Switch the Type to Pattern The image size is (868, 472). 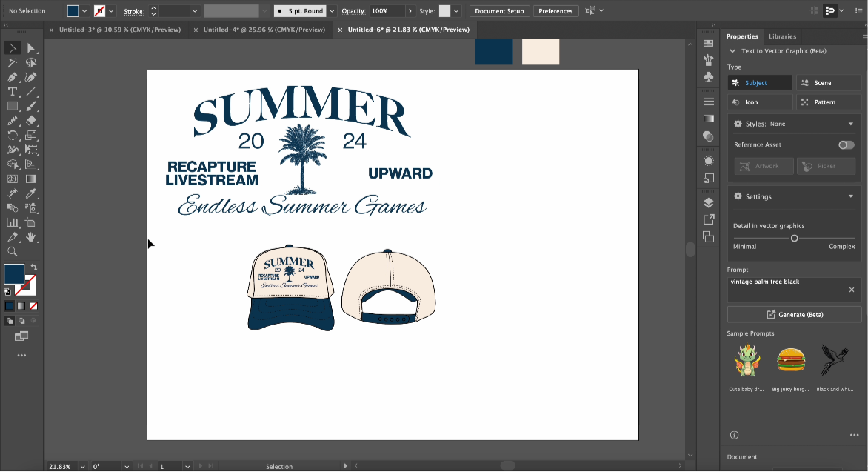[829, 102]
